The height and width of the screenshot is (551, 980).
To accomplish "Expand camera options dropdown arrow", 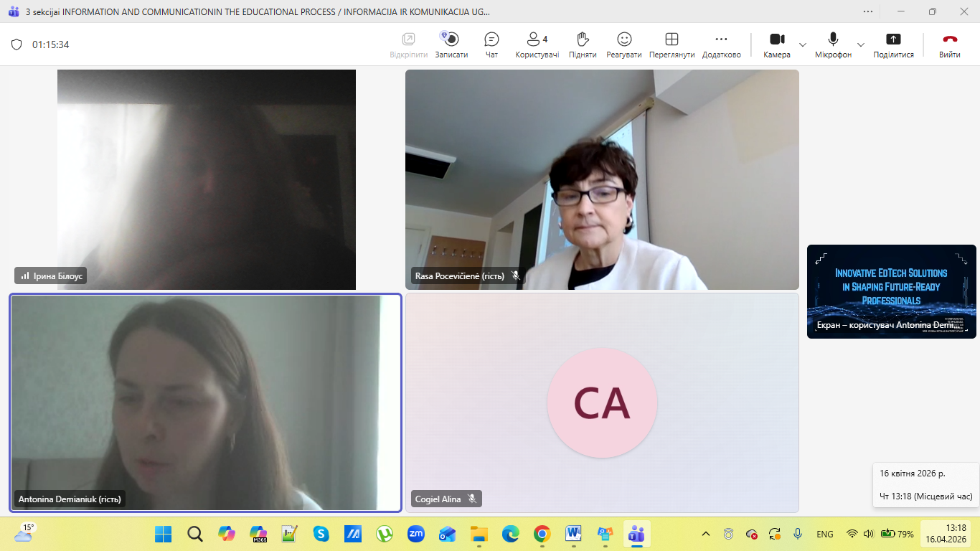I will click(x=803, y=44).
